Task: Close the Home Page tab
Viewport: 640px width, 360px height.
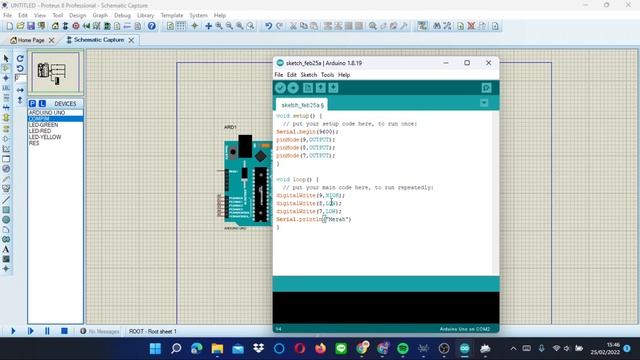Action: 51,40
